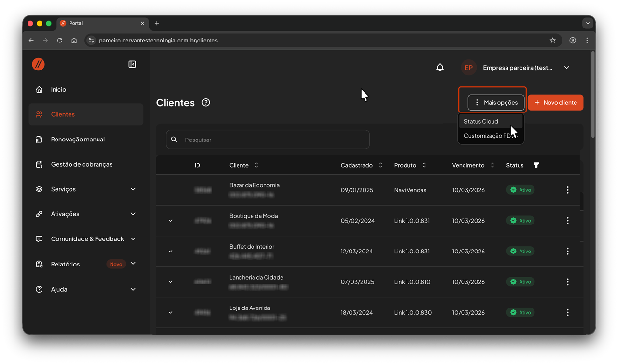Screen dimensions: 618x364
Task: Click the Mais opções button
Action: click(x=496, y=102)
